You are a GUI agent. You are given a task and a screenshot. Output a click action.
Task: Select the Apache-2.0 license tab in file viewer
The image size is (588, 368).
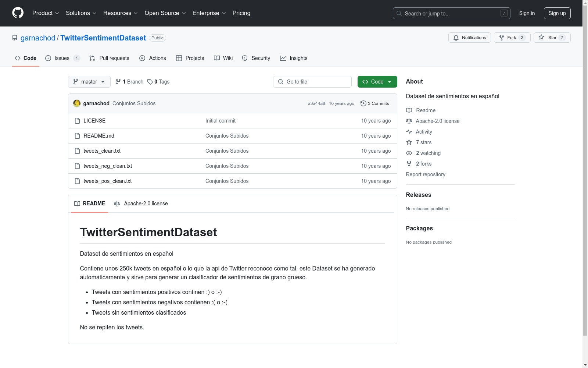click(x=141, y=204)
